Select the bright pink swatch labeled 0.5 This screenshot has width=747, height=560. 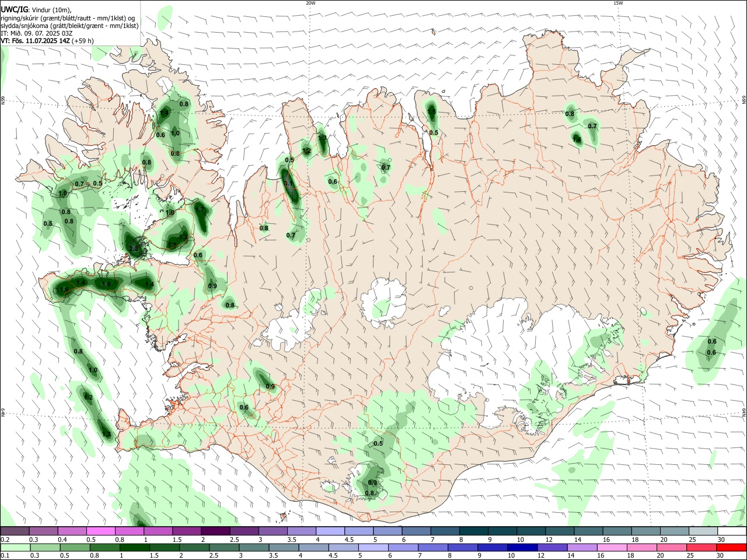pos(101,531)
